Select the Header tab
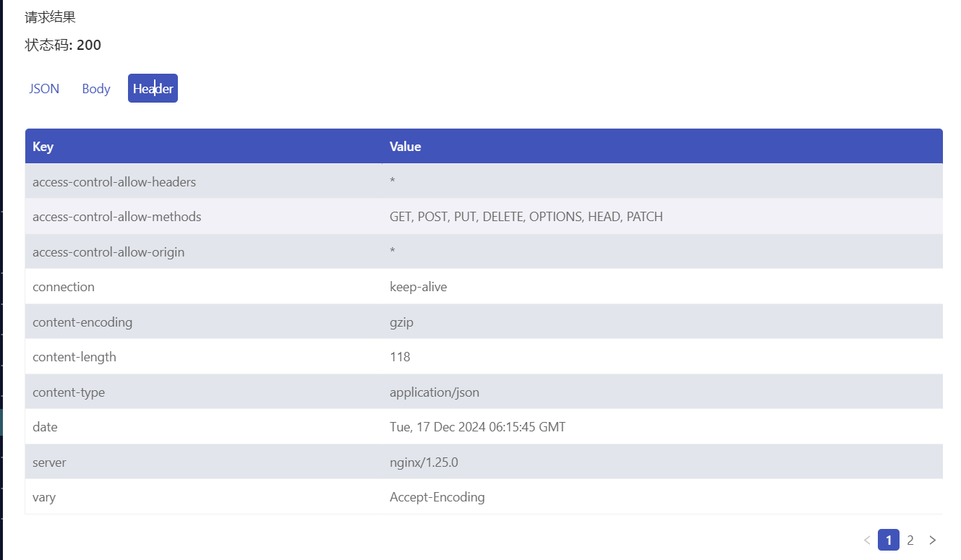This screenshot has width=961, height=560. (153, 89)
